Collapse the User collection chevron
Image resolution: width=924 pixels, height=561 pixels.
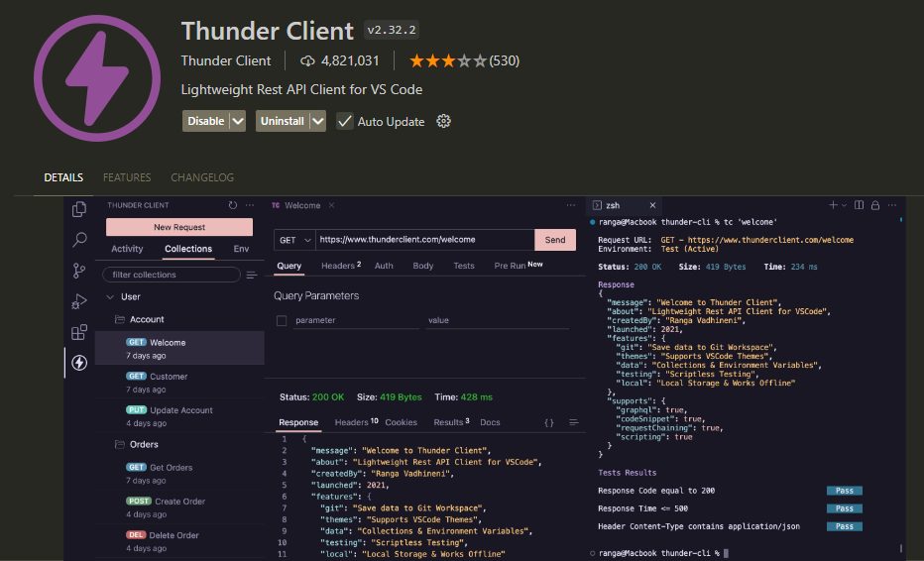tap(110, 297)
